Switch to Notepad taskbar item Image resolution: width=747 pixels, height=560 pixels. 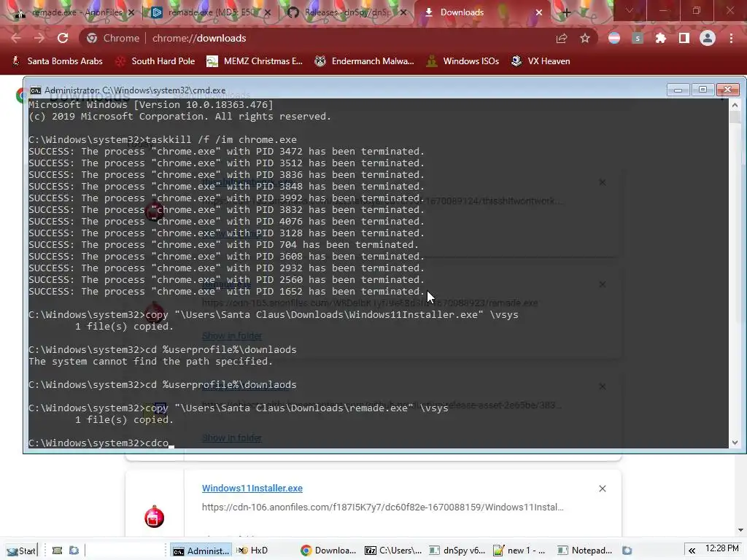pos(585,551)
